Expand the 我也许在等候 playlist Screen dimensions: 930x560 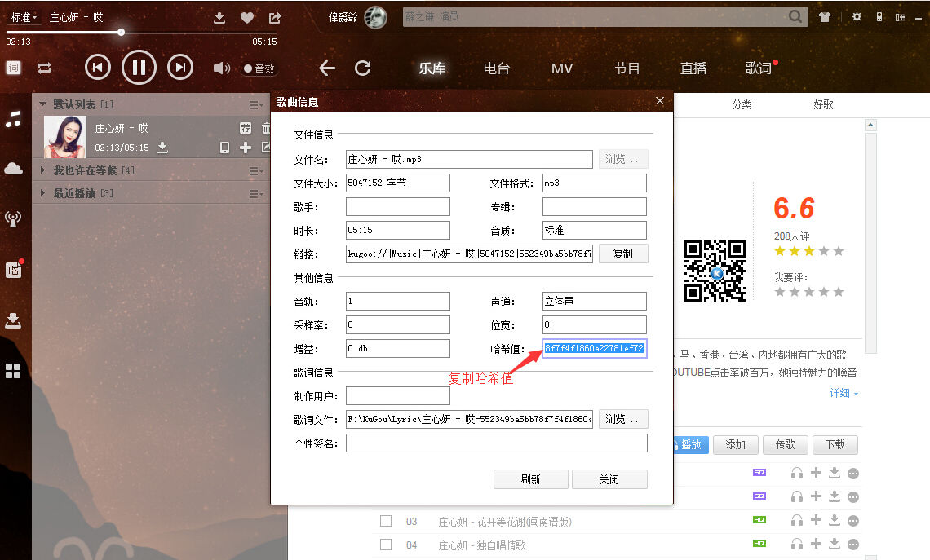click(42, 170)
